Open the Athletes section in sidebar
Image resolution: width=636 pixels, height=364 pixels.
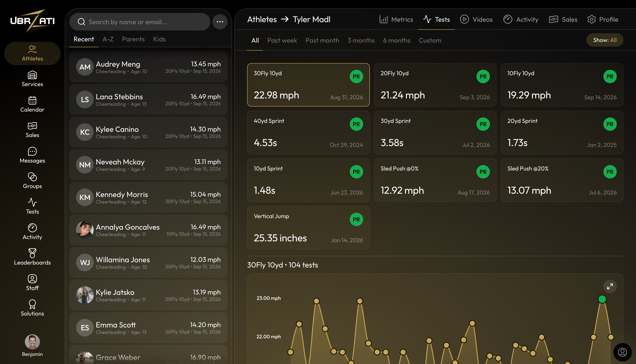32,53
